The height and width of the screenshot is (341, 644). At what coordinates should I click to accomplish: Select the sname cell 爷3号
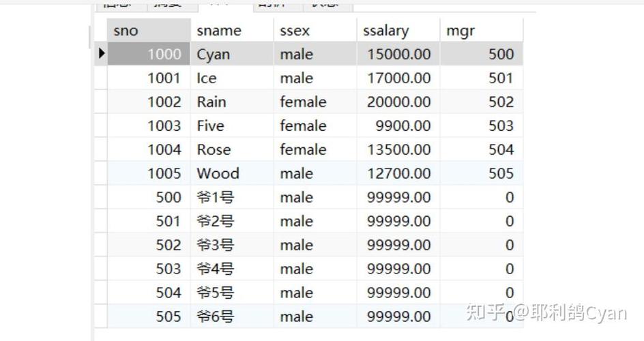tap(232, 245)
